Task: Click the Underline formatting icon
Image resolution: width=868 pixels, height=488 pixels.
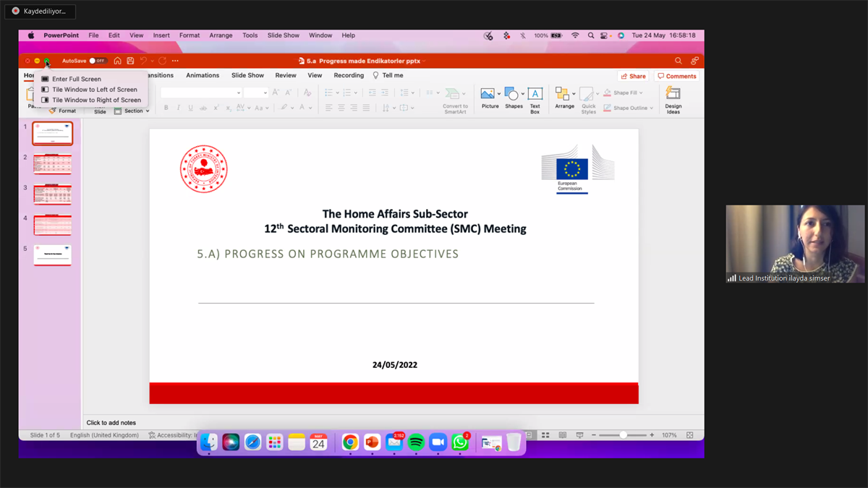Action: click(x=190, y=108)
